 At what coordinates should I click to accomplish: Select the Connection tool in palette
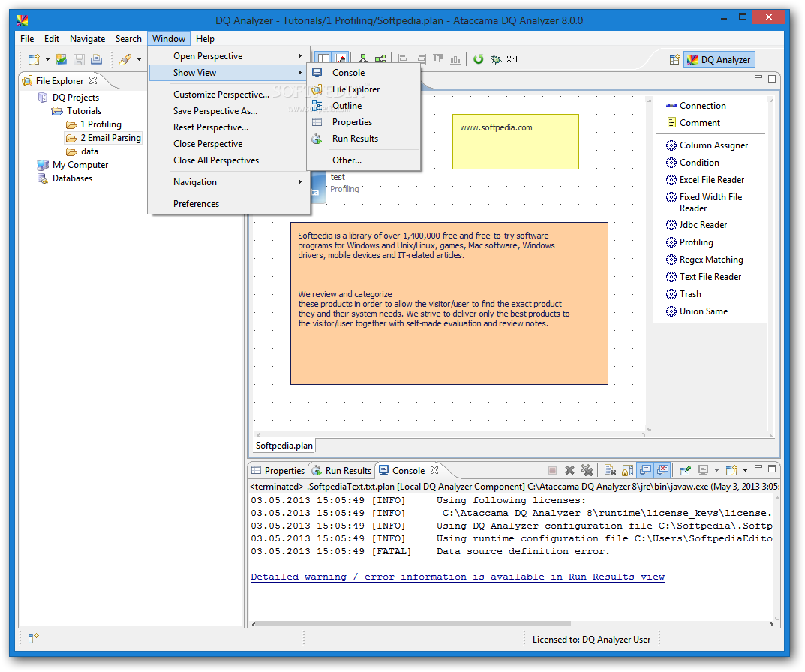695,106
